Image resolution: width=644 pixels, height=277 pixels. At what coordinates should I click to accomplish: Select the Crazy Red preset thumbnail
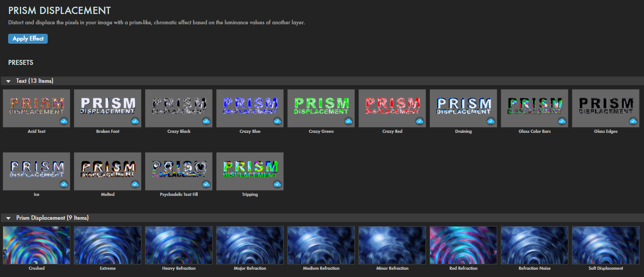tap(392, 108)
